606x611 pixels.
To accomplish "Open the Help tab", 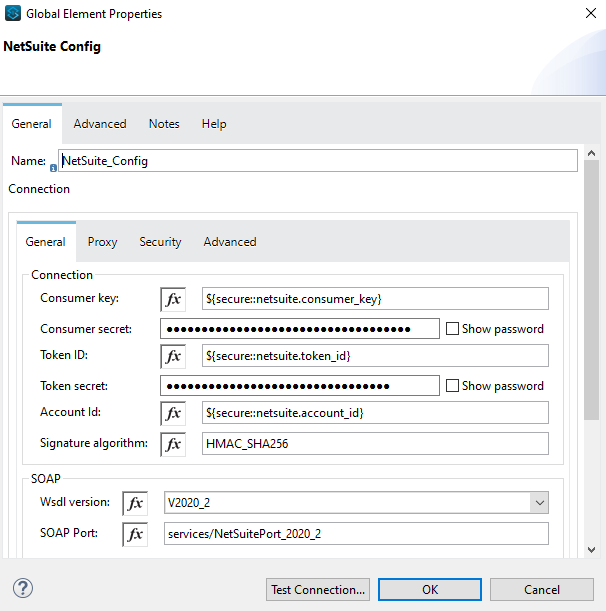I will (214, 124).
